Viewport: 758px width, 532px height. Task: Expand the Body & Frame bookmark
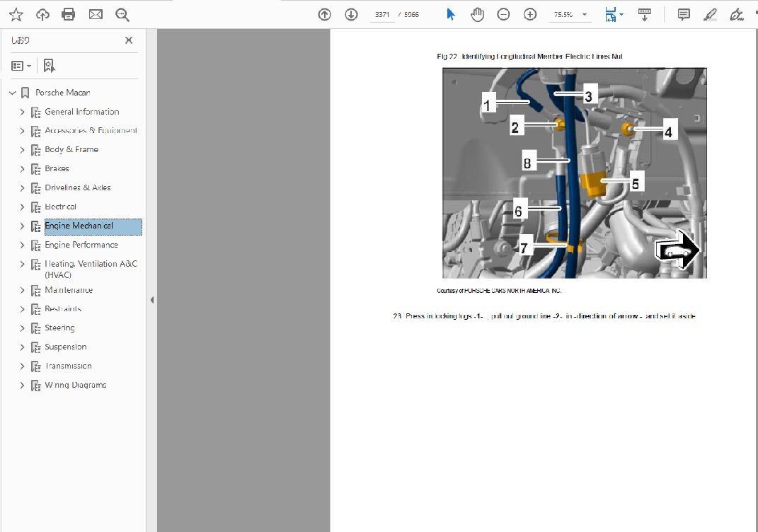point(22,150)
